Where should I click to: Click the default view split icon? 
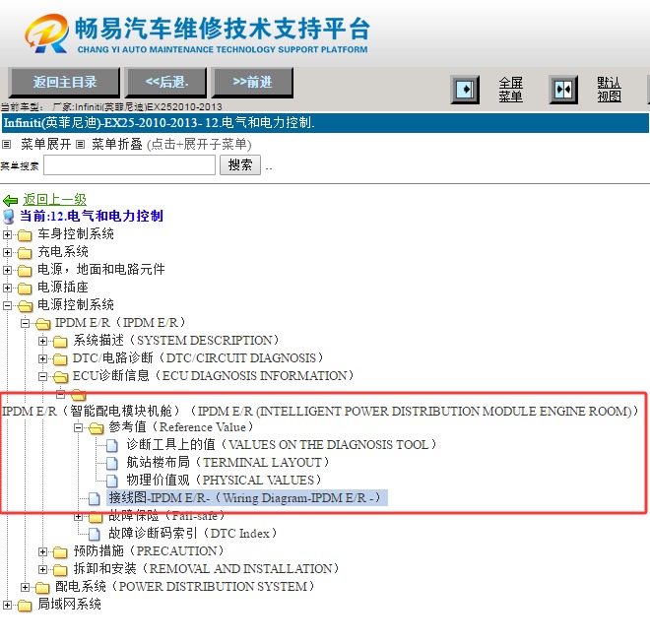click(x=563, y=89)
